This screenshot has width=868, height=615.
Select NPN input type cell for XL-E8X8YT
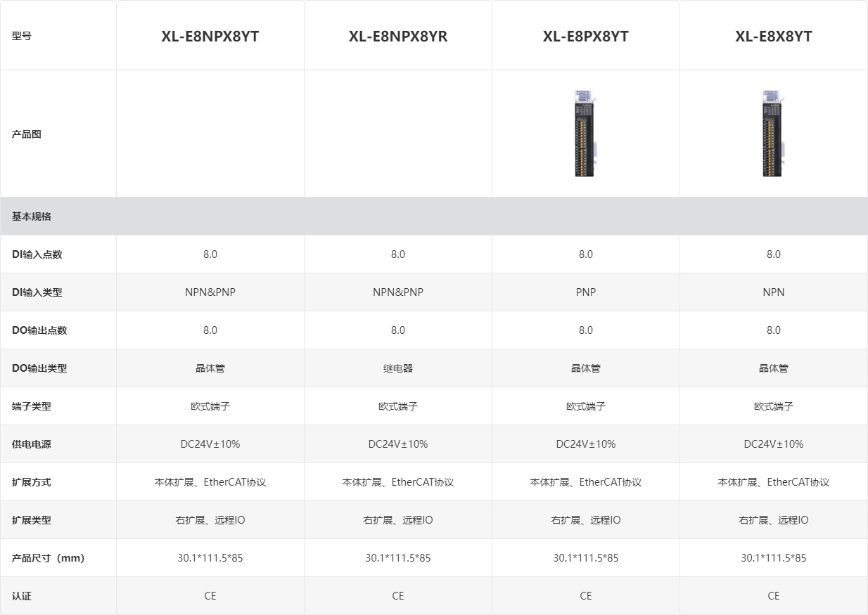point(774,292)
